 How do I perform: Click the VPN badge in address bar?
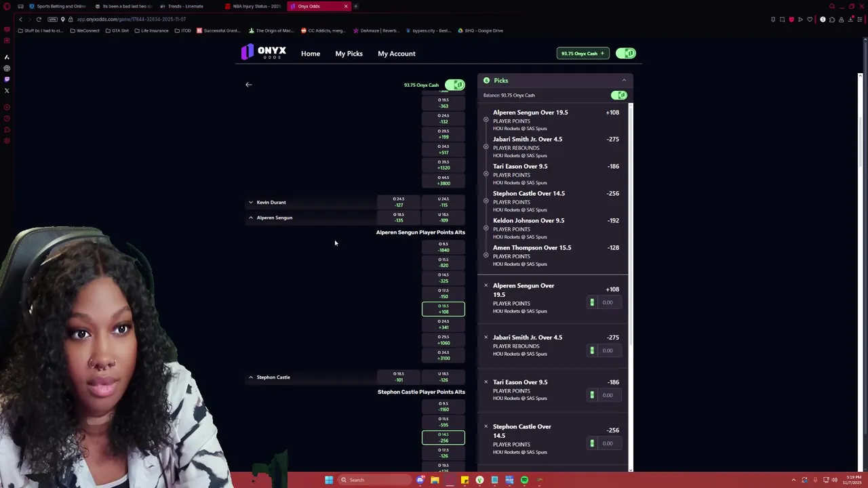[x=52, y=19]
